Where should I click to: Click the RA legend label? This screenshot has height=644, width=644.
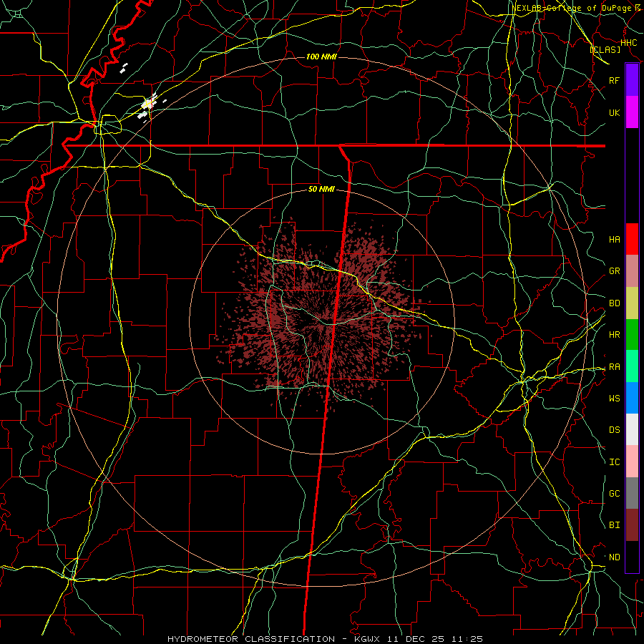tap(615, 367)
